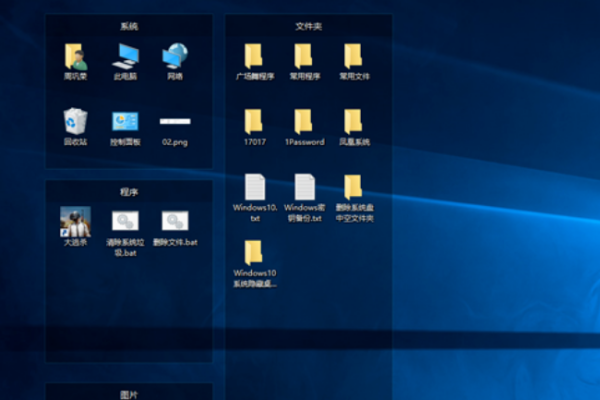Select the 02.png image file

[175, 123]
